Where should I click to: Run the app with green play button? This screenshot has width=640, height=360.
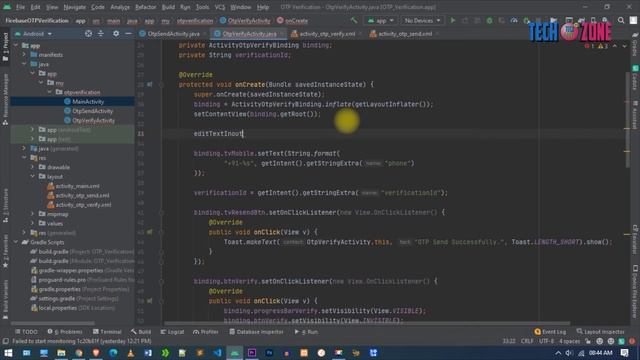(x=453, y=20)
